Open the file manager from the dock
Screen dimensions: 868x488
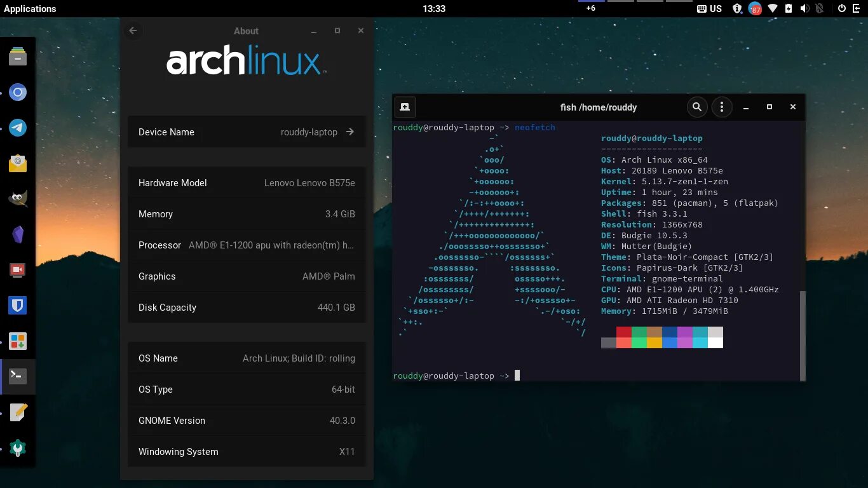click(18, 57)
